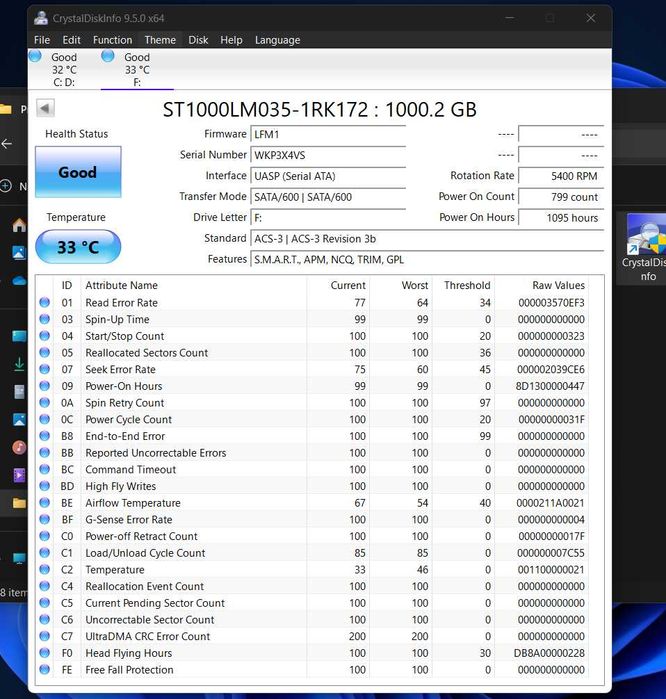This screenshot has width=666, height=699.
Task: Click the Interface field UASP (Serial ATA)
Action: click(328, 176)
